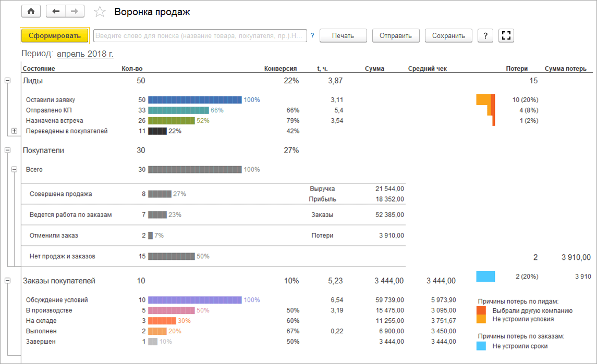Change the period апрель 2018 г.
This screenshot has width=597, height=364.
pos(85,54)
